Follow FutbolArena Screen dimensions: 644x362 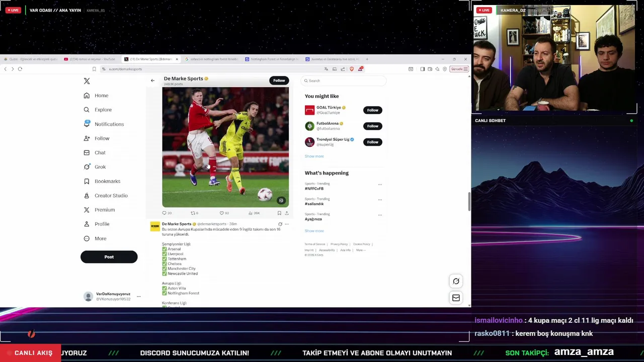[x=372, y=126]
